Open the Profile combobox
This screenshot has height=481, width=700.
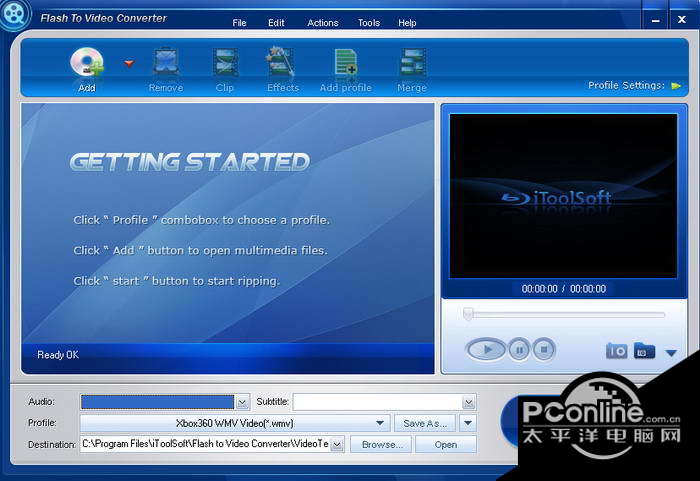235,423
